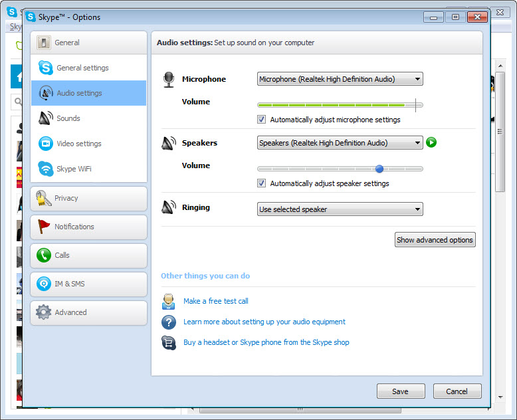The height and width of the screenshot is (420, 517).
Task: Click the vertical scrollbar thumb in Skype window
Action: click(x=500, y=132)
